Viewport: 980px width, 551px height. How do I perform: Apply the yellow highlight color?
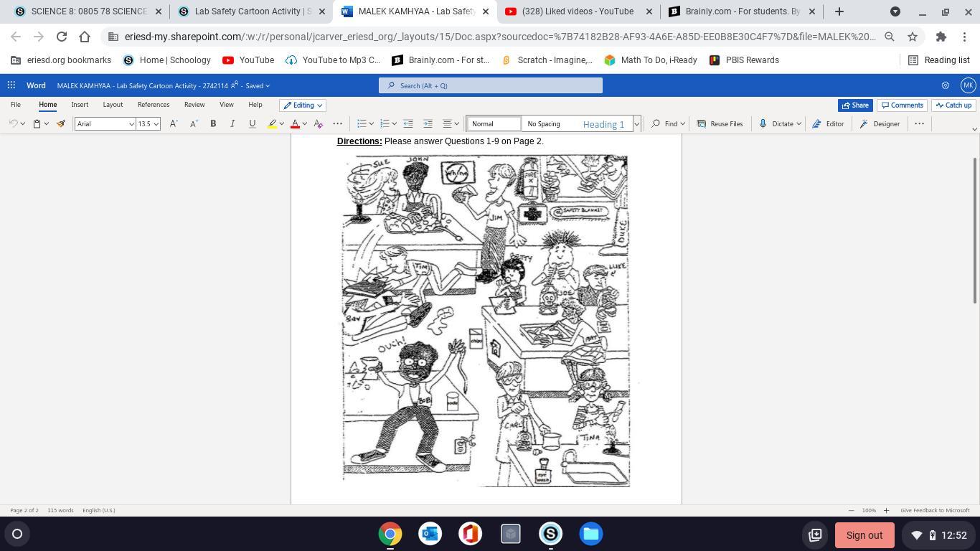(x=272, y=124)
